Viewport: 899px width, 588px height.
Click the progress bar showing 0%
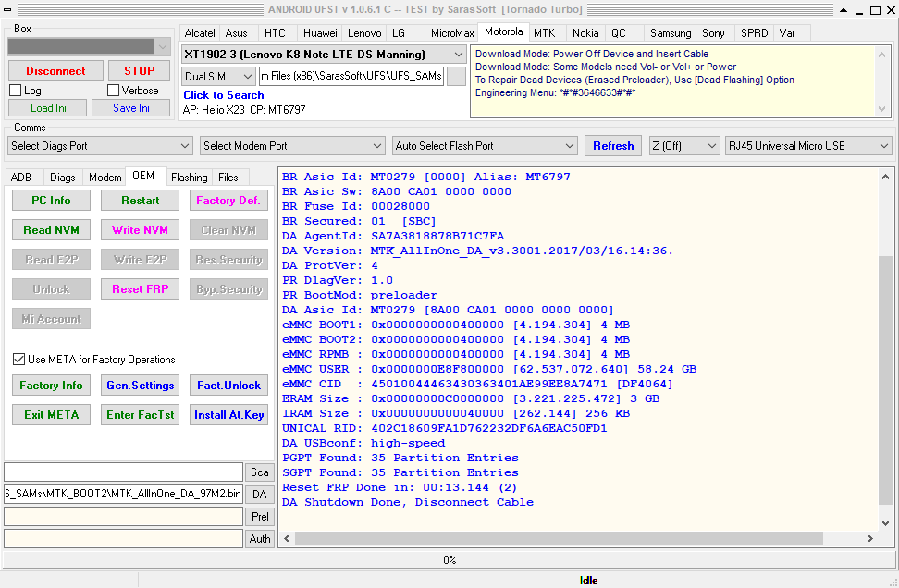(449, 560)
